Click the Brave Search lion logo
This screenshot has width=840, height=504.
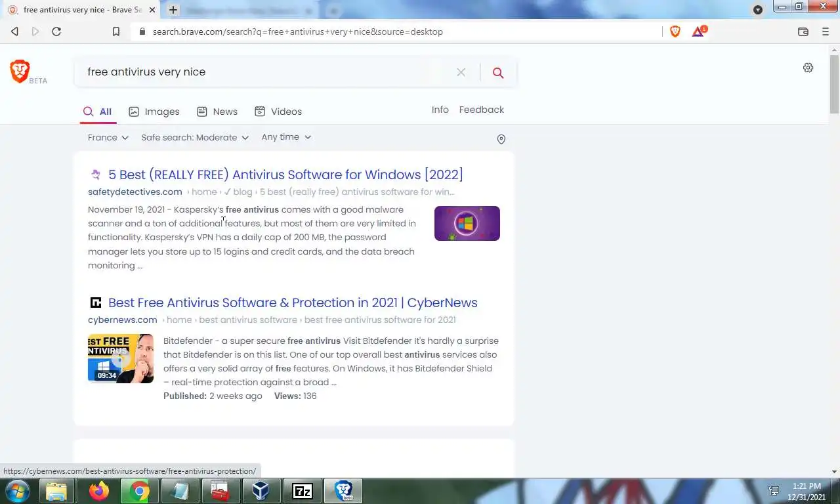click(20, 71)
